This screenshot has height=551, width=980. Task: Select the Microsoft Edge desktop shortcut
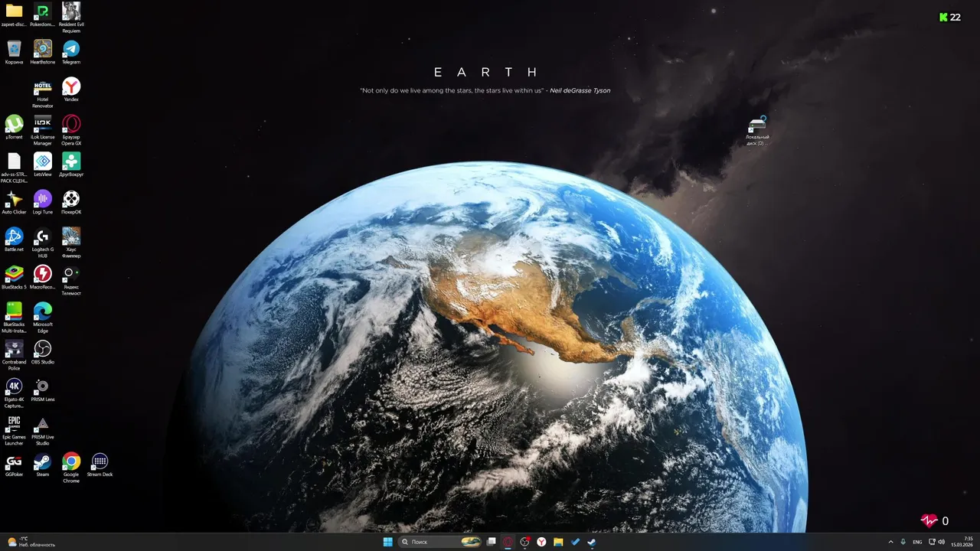pos(43,318)
